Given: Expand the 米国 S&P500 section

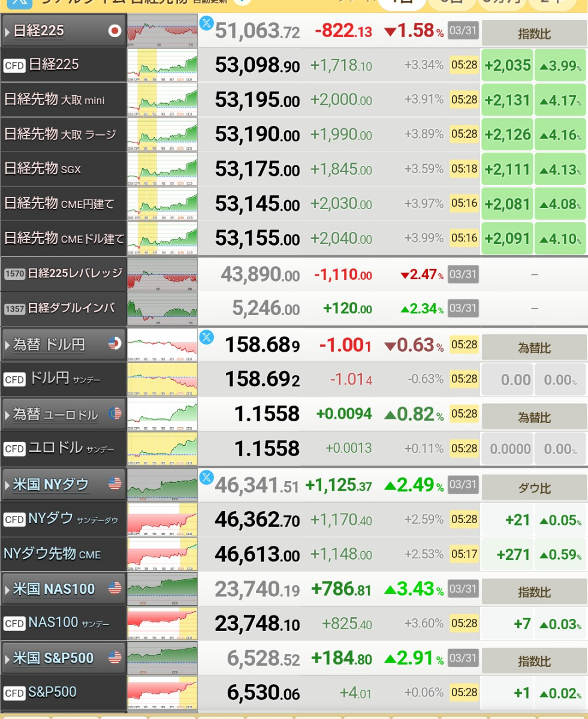Looking at the screenshot, I should point(7,658).
